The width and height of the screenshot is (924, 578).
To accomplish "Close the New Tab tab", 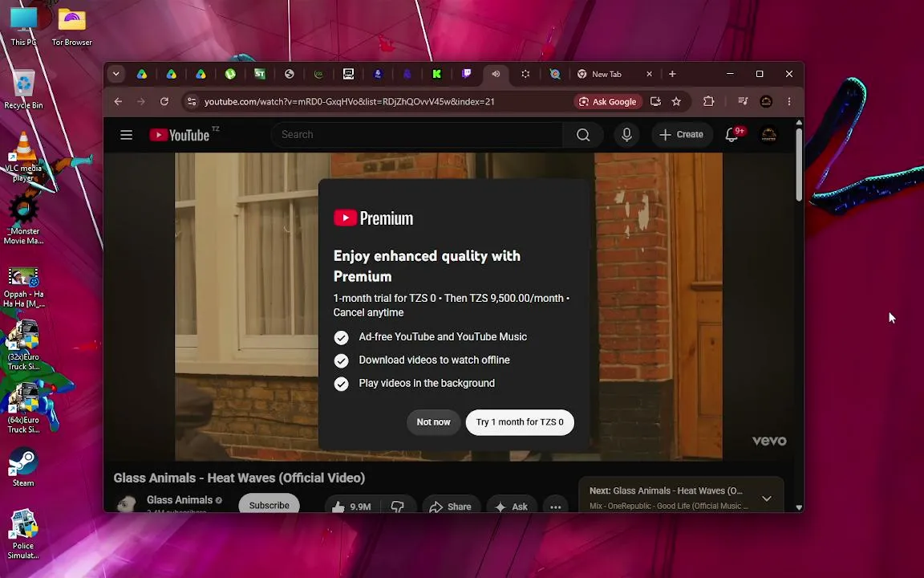I will pos(650,74).
